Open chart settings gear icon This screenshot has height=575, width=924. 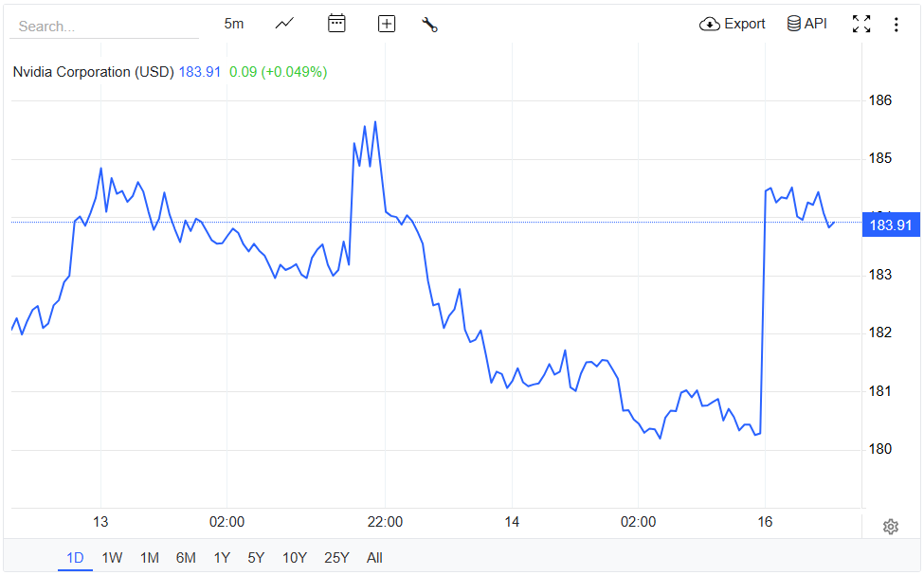[x=890, y=527]
